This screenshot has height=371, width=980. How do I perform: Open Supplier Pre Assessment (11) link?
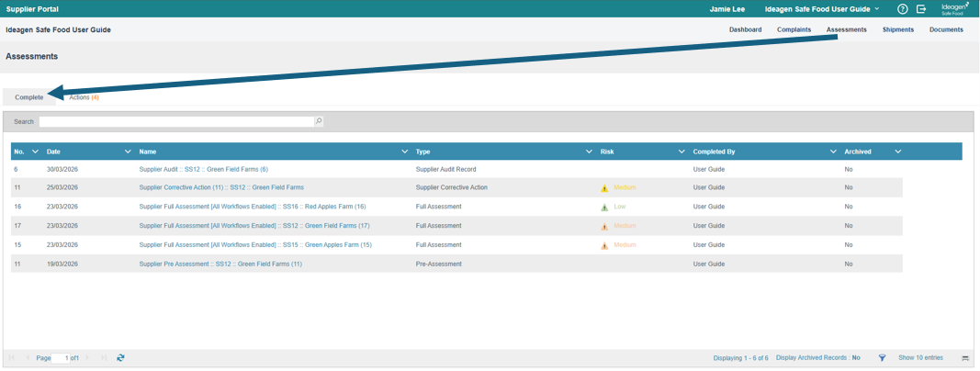point(220,264)
